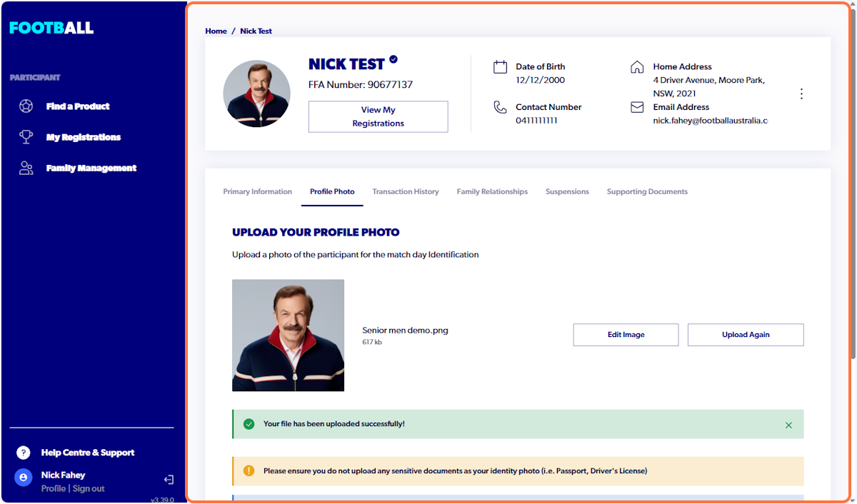
Task: Open the Transaction History tab
Action: pyautogui.click(x=406, y=191)
